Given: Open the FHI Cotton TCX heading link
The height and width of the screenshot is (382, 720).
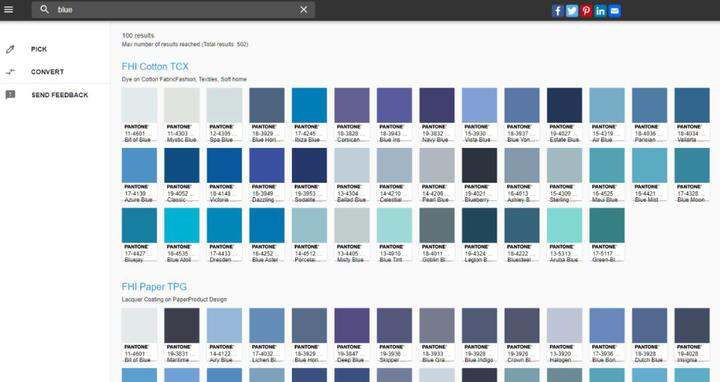Looking at the screenshot, I should pos(155,67).
